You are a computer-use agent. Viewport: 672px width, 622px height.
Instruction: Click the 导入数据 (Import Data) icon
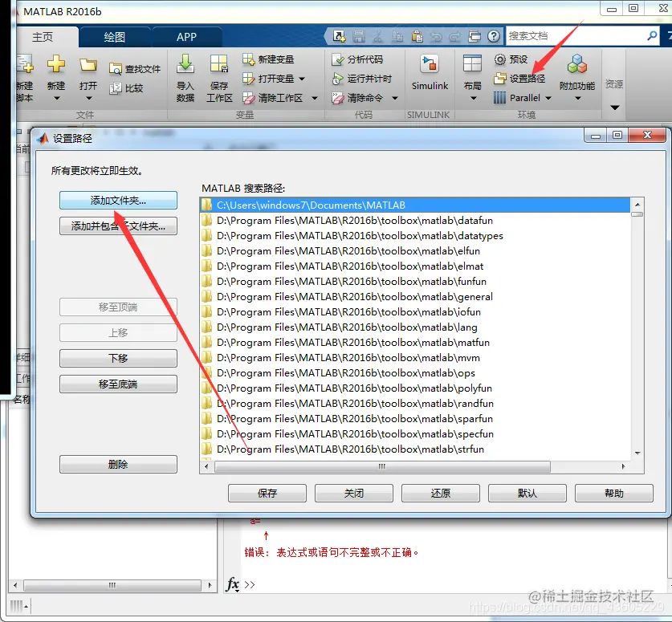[x=185, y=64]
